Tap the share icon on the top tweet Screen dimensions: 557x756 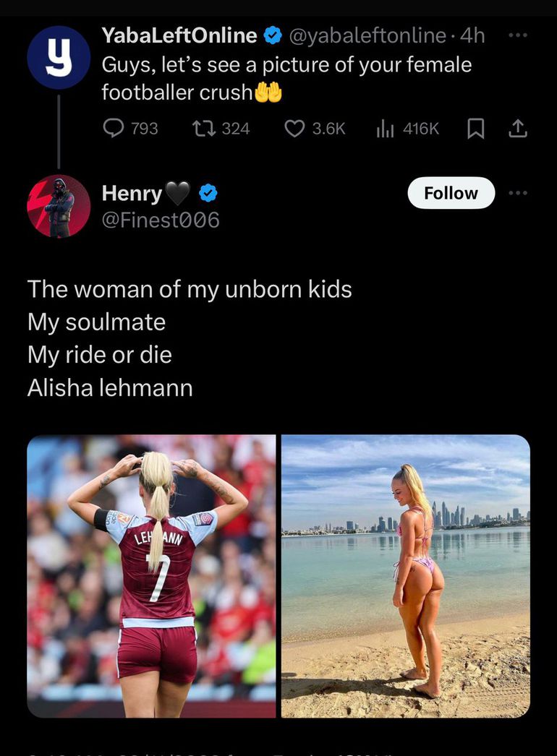517,128
